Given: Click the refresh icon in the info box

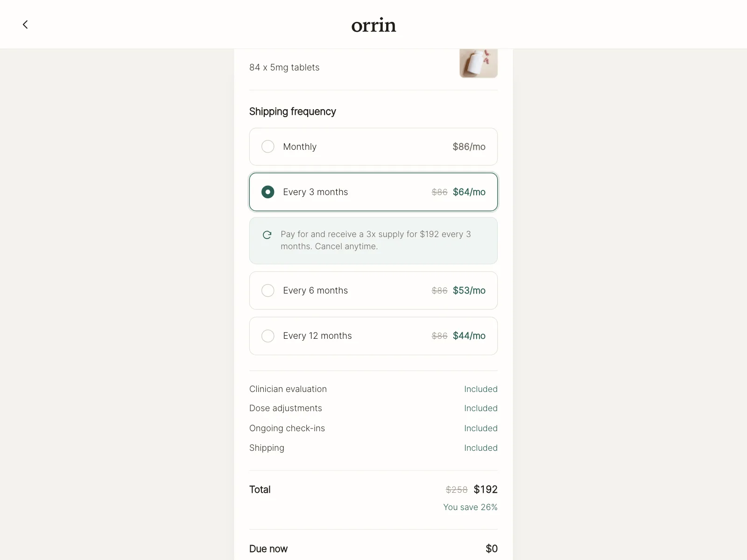Looking at the screenshot, I should [x=267, y=235].
